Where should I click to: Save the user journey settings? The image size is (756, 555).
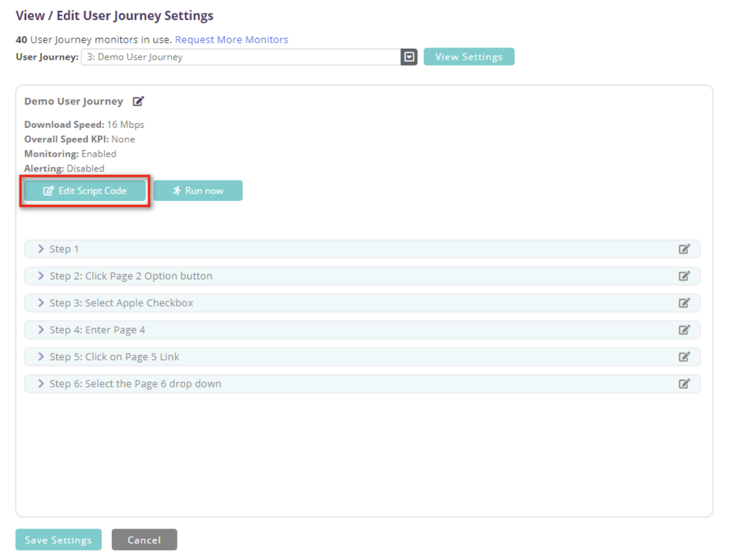click(58, 540)
